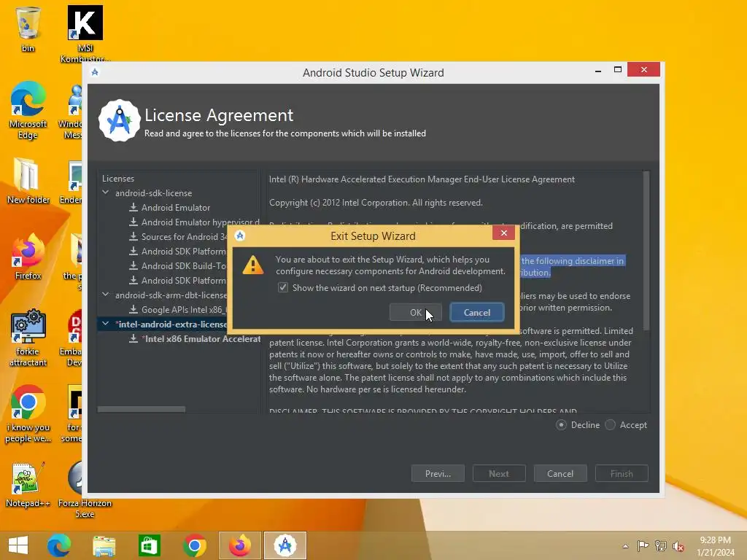Screen dimensions: 747x560
Task: Collapse the android-sdk-arm-dbt-license node
Action: click(105, 295)
